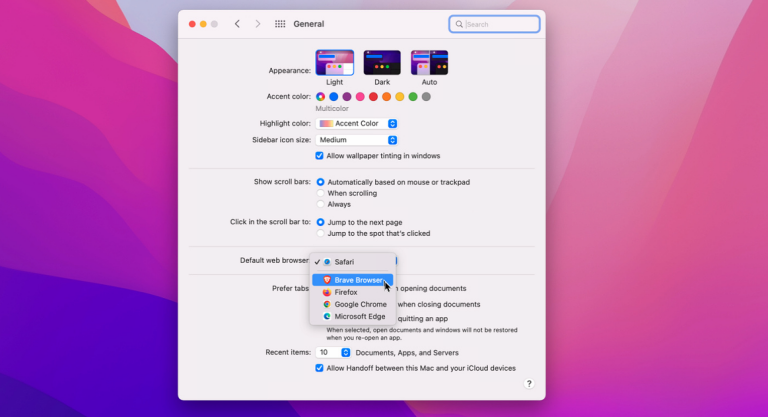Open the Sidebar icon size dropdown

pos(357,140)
